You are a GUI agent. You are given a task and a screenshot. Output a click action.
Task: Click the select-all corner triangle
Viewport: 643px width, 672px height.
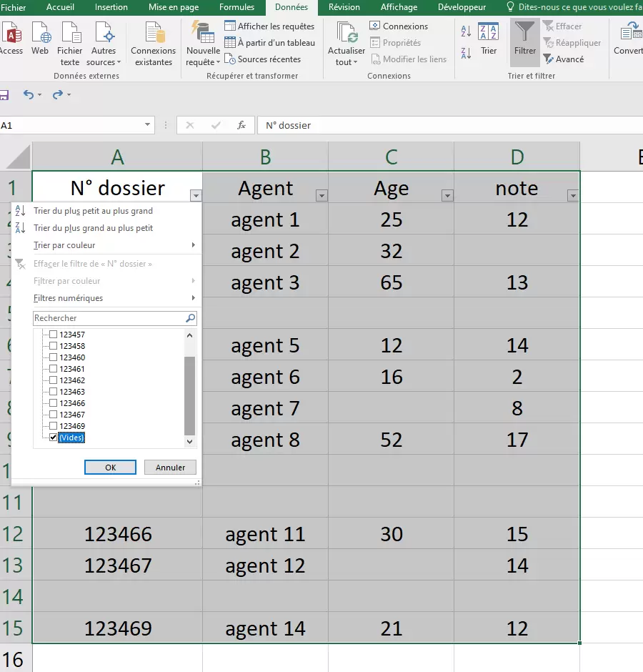19,157
